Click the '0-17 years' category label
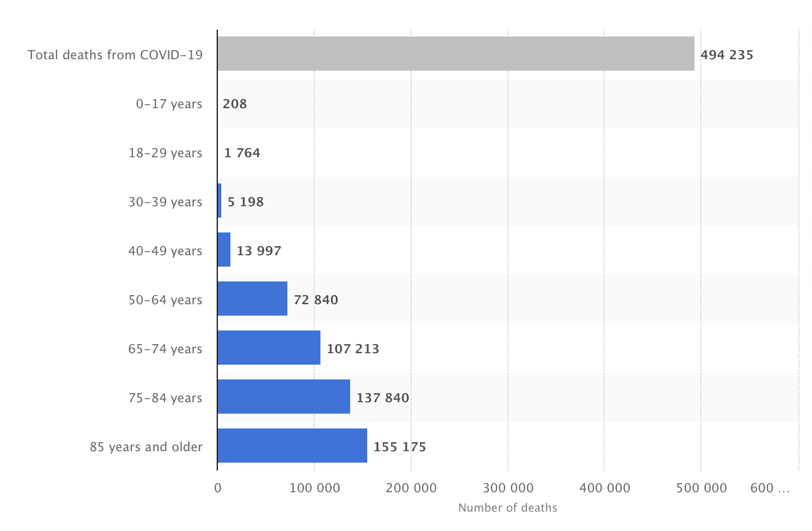The image size is (812, 531). tap(169, 104)
